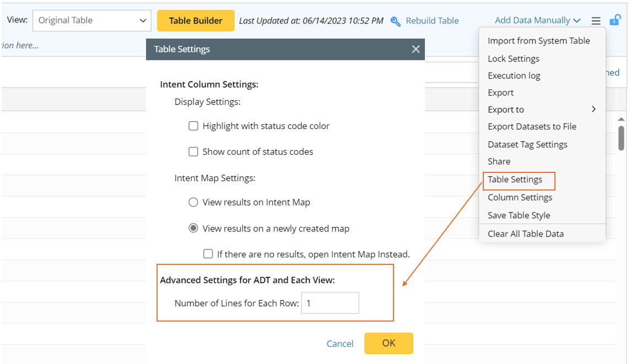Open the Table Builder button
Viewport: 631px width, 364px height.
[x=196, y=20]
